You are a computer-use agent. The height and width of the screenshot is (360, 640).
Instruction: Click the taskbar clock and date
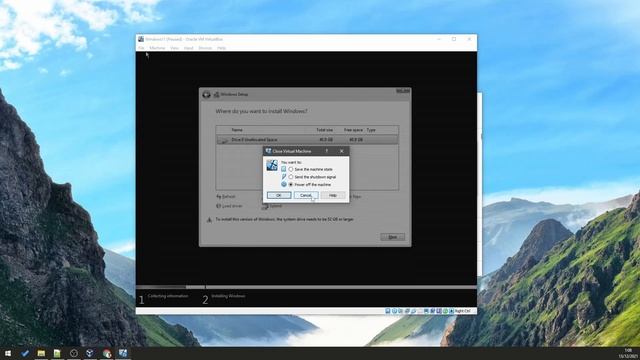click(x=627, y=353)
